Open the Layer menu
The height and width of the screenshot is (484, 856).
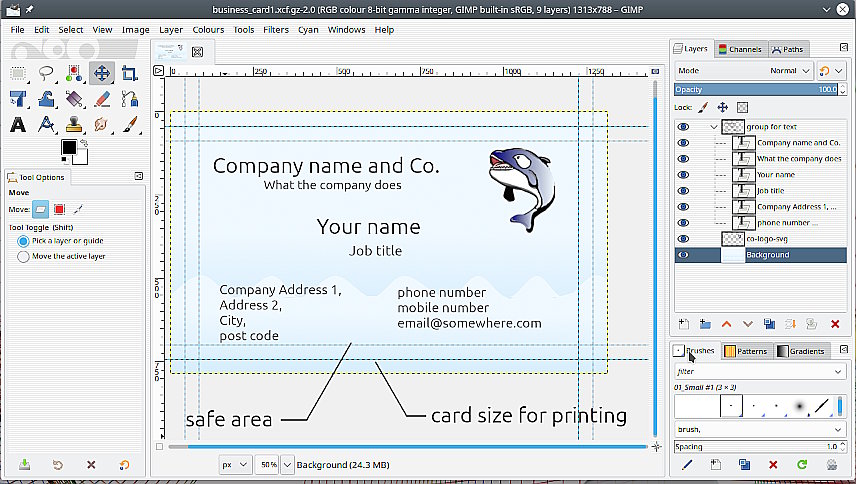click(x=171, y=30)
